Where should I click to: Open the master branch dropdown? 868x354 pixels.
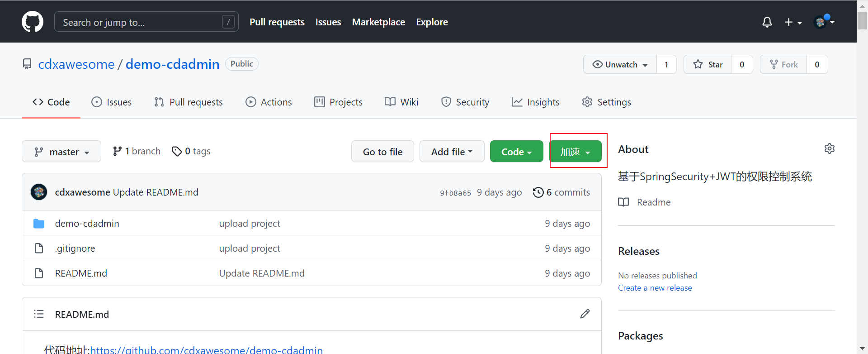(61, 152)
